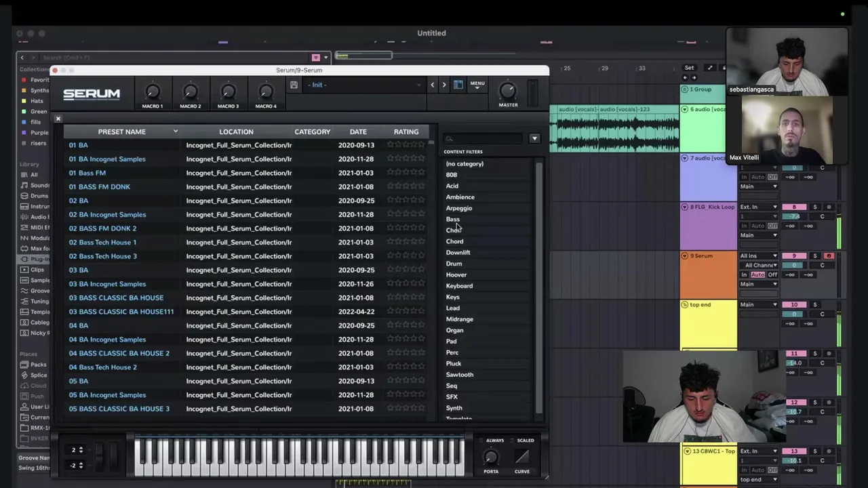Click the MACRO 1 knob in Serum

153,91
